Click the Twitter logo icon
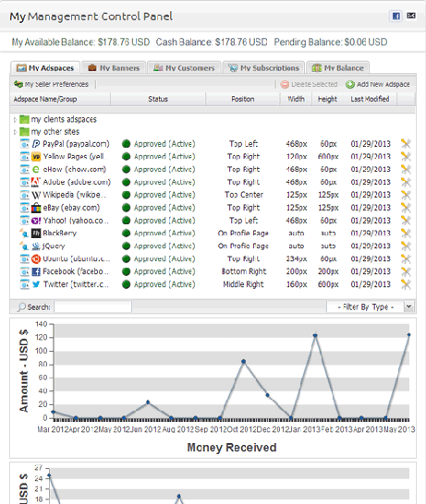 (x=36, y=284)
